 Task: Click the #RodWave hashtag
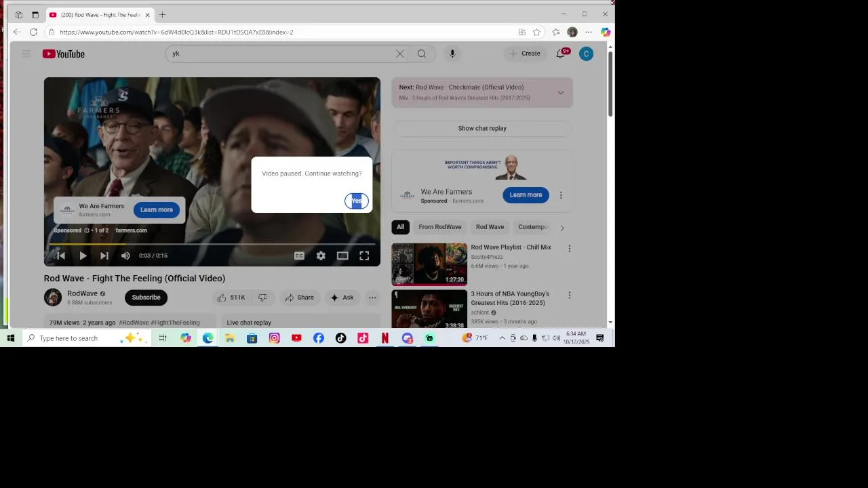point(134,323)
